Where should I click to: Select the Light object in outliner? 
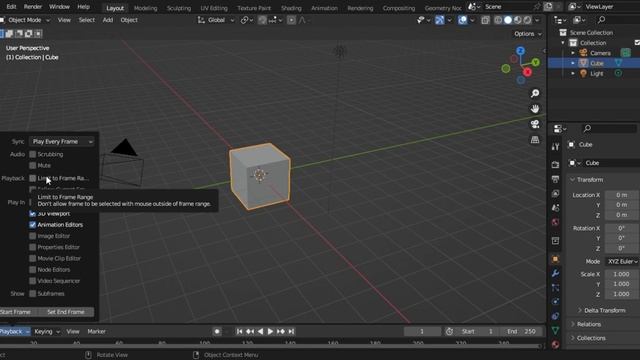coord(596,73)
